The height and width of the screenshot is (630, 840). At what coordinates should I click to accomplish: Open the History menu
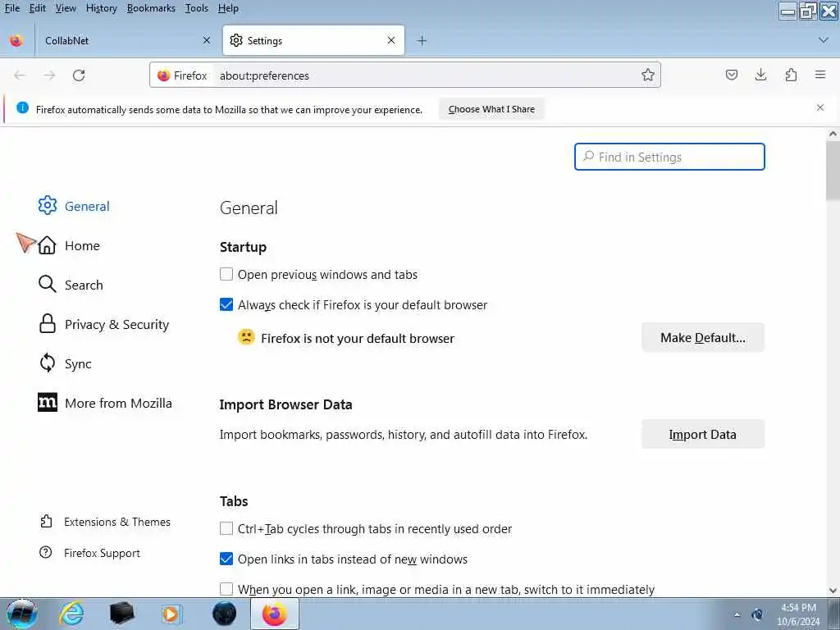point(101,8)
